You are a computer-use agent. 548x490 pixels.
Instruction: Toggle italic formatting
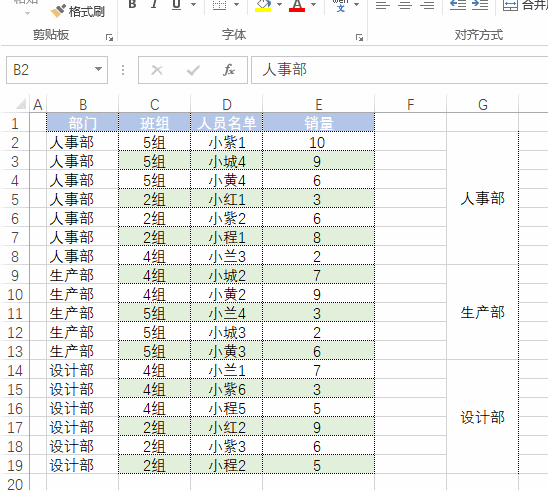(154, 5)
